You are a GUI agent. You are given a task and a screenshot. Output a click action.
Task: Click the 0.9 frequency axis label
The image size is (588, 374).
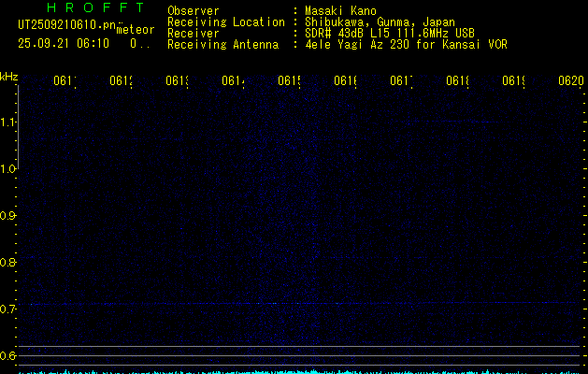click(7, 216)
